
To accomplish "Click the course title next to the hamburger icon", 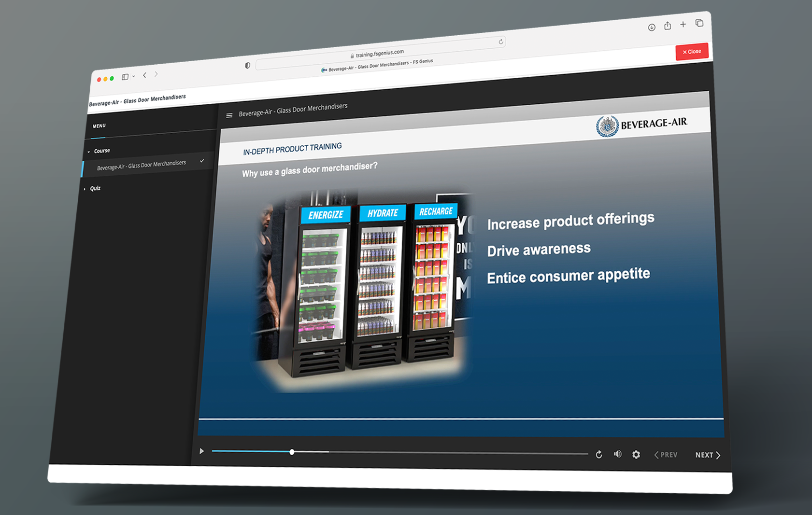I will (x=293, y=110).
